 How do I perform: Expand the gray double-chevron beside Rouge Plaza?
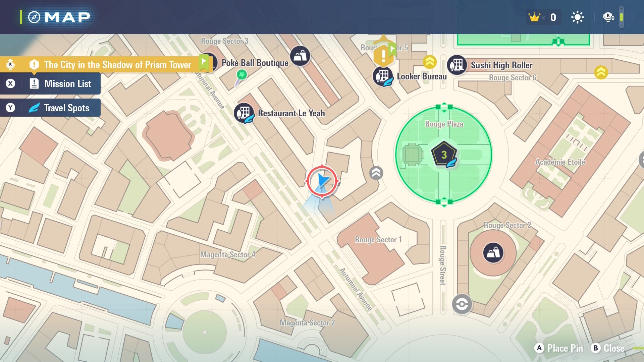click(x=376, y=172)
